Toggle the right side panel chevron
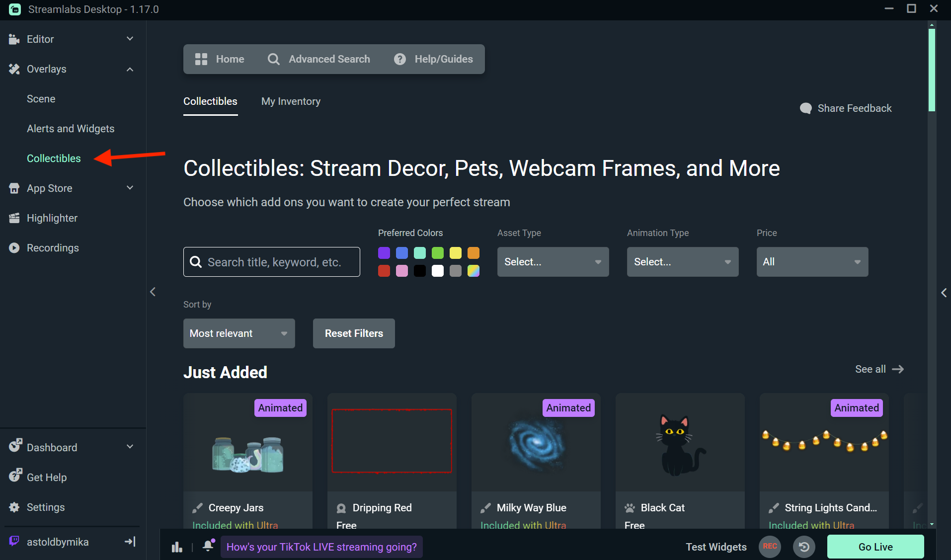Screen dimensions: 951x560 [944, 293]
